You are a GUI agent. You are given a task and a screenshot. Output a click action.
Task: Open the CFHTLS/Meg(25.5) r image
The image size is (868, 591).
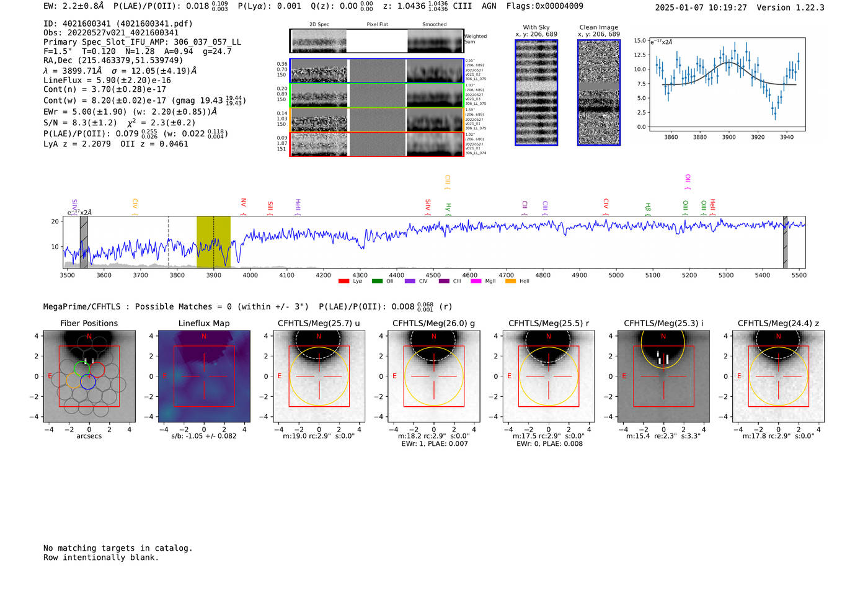548,376
